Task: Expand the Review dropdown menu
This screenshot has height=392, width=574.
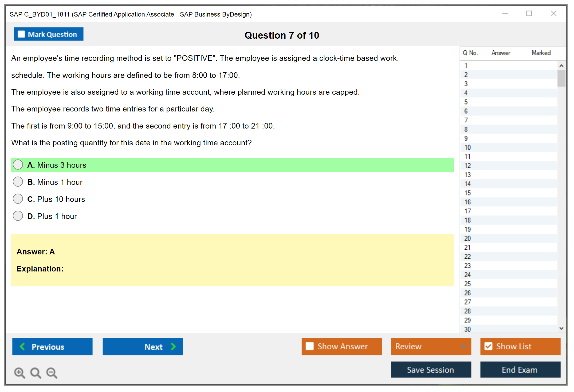Action: [463, 346]
